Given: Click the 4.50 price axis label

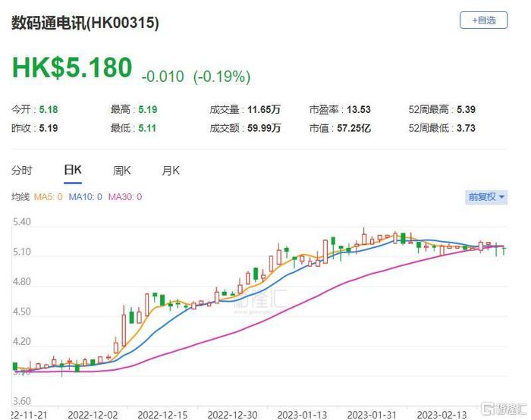Looking at the screenshot, I should coord(22,312).
